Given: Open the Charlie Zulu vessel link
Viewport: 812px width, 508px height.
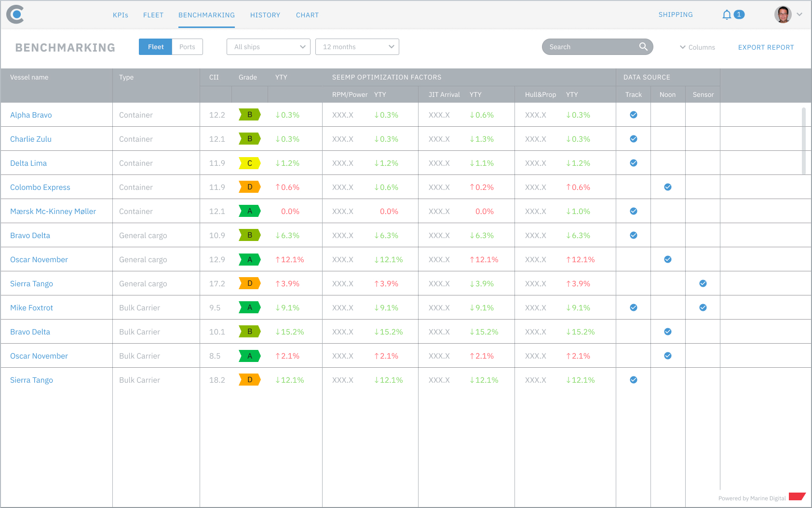Looking at the screenshot, I should [x=31, y=139].
